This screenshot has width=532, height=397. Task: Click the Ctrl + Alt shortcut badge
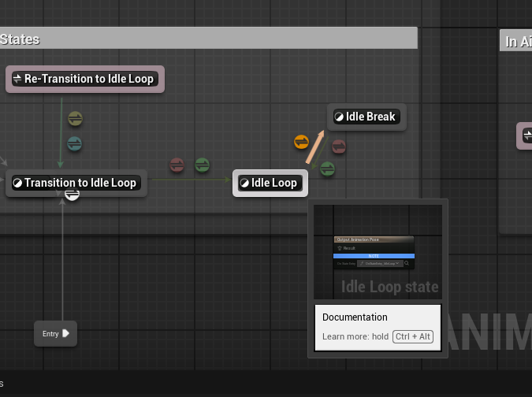pyautogui.click(x=413, y=336)
